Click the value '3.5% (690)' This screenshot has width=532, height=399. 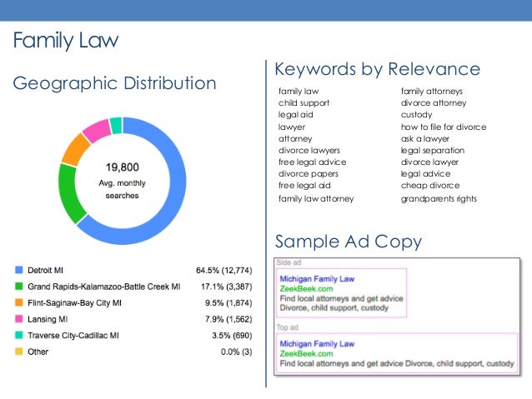(x=232, y=335)
